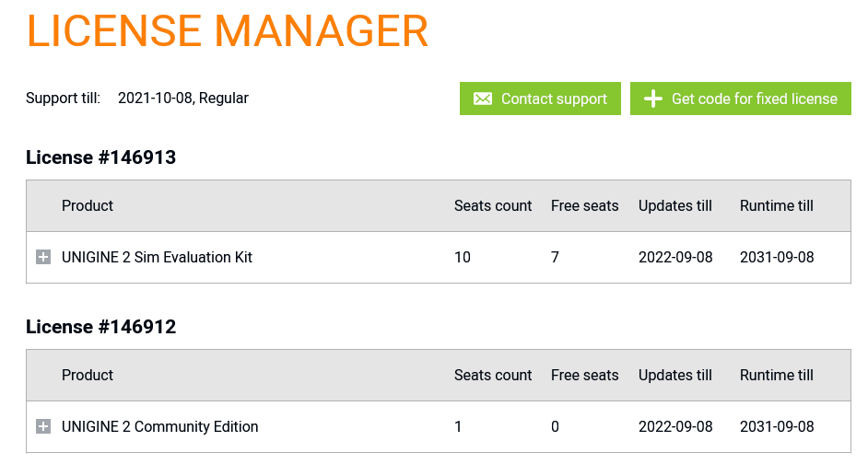
Task: Click the free seats value 7 for Sim Evaluation Kit
Action: [x=556, y=257]
